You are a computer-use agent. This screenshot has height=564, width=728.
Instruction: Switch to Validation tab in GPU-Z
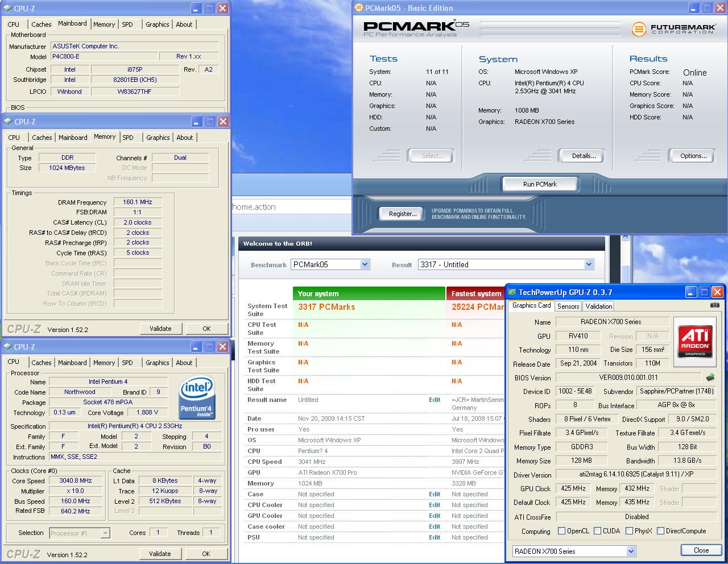599,306
